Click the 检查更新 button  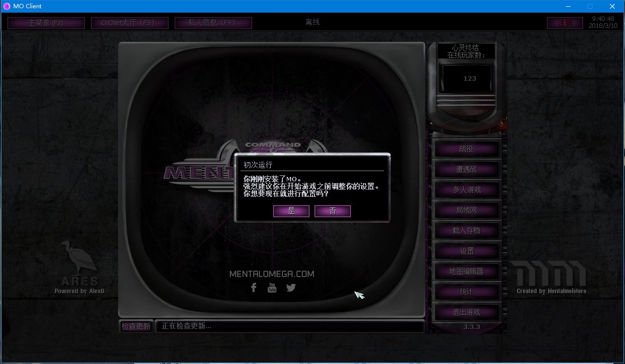point(136,326)
